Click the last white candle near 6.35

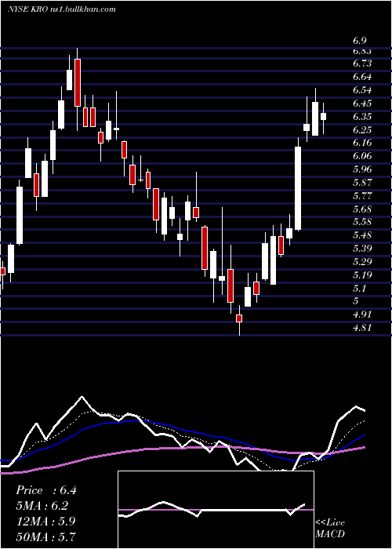tap(323, 117)
